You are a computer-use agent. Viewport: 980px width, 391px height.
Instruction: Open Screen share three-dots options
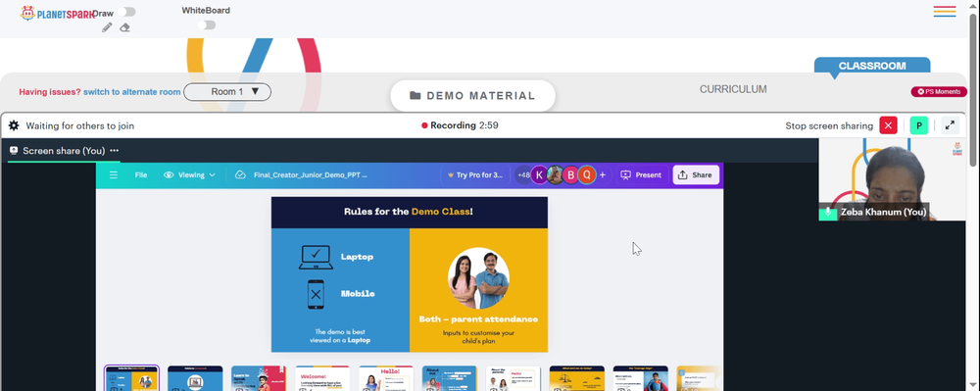click(115, 151)
